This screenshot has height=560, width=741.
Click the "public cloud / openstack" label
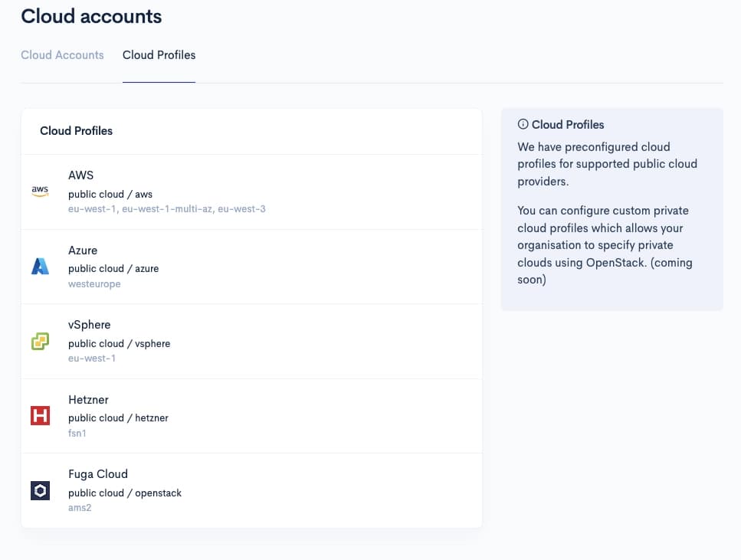(125, 493)
